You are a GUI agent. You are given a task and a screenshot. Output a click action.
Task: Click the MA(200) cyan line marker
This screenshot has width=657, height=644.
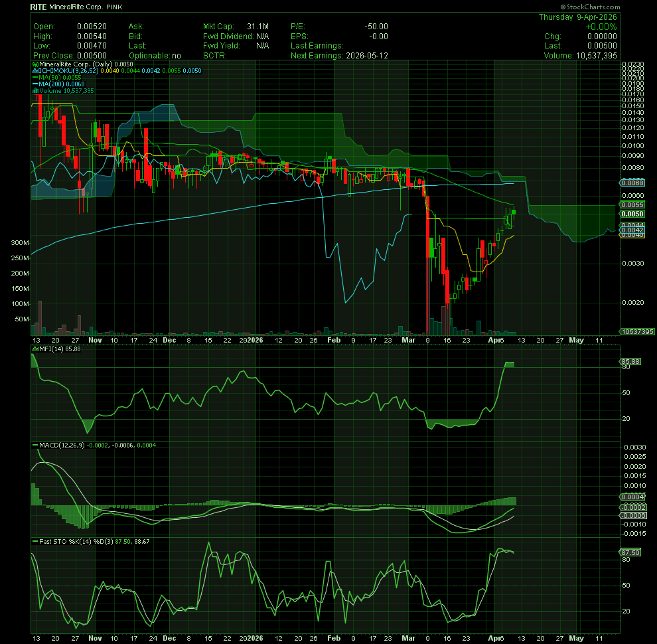(36, 84)
